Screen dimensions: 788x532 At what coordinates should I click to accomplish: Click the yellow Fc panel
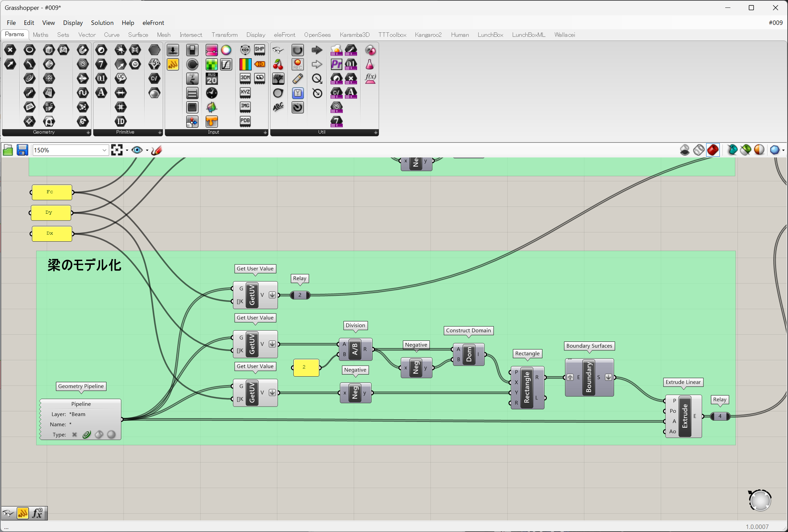pyautogui.click(x=52, y=192)
